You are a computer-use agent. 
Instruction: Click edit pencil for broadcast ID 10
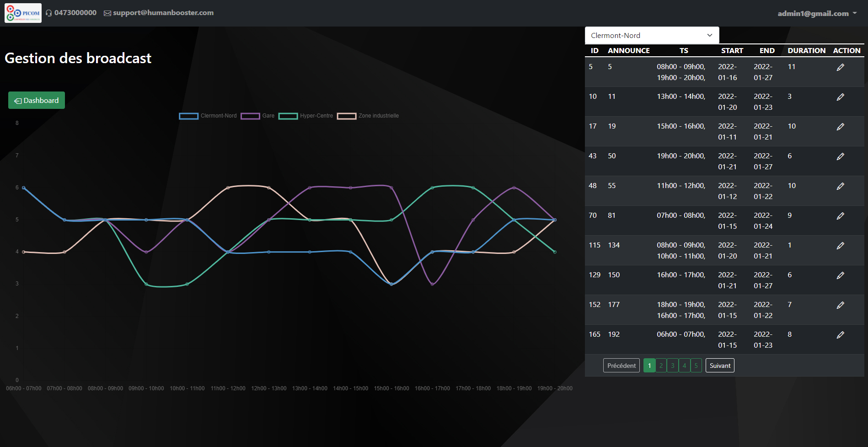(x=840, y=97)
